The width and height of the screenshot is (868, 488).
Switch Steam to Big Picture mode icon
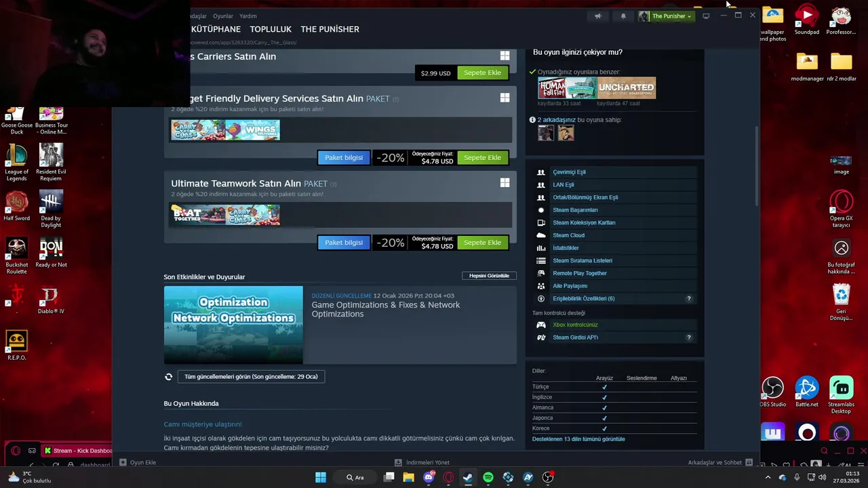[x=706, y=16]
